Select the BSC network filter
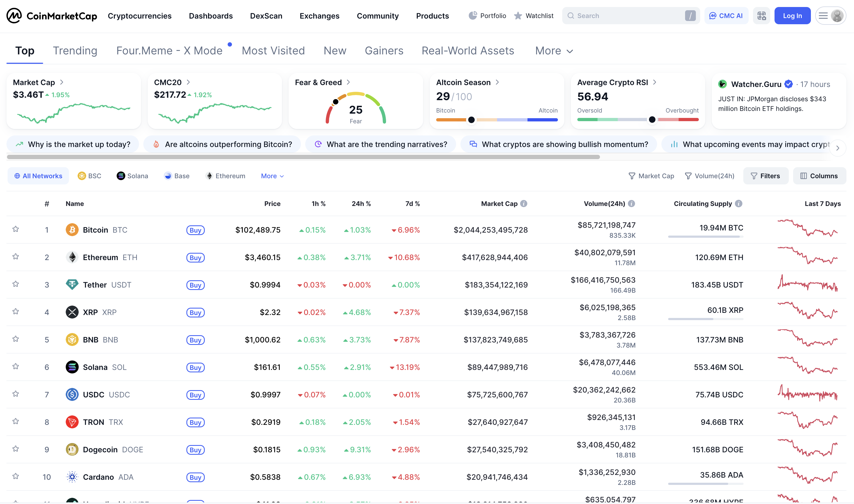The height and width of the screenshot is (504, 854). [x=89, y=176]
